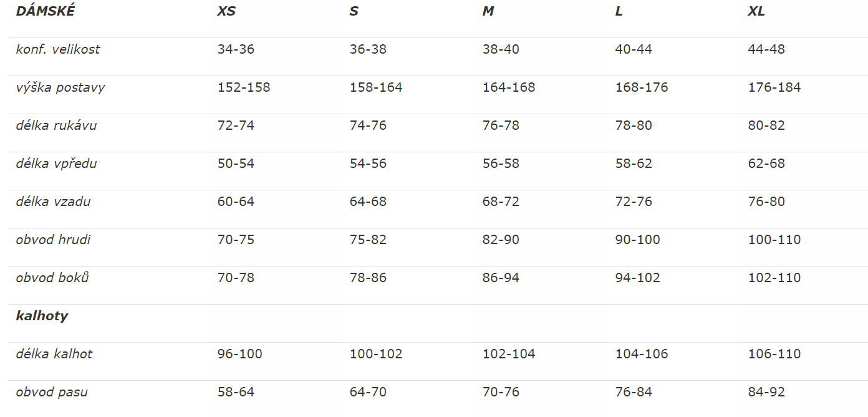Select the 94-102 hip value for L

click(x=637, y=278)
